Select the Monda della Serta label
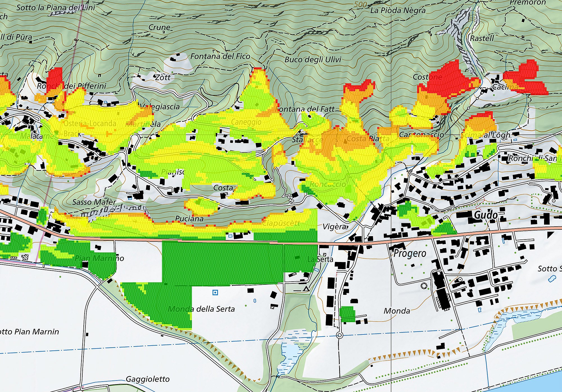 (201, 309)
